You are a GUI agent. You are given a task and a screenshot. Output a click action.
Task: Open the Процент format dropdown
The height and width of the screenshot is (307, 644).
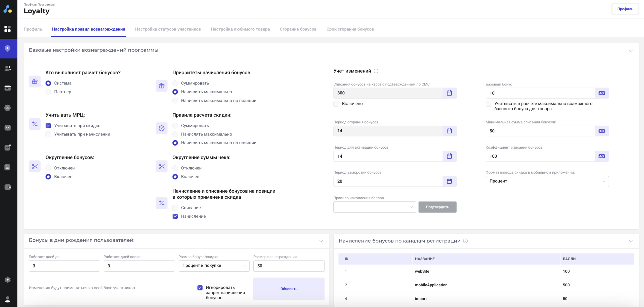click(x=547, y=182)
